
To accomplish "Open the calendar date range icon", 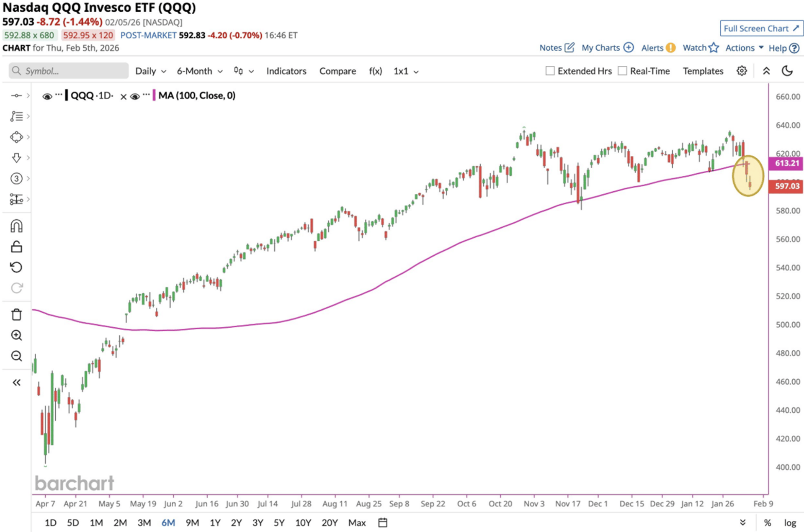I will click(382, 522).
